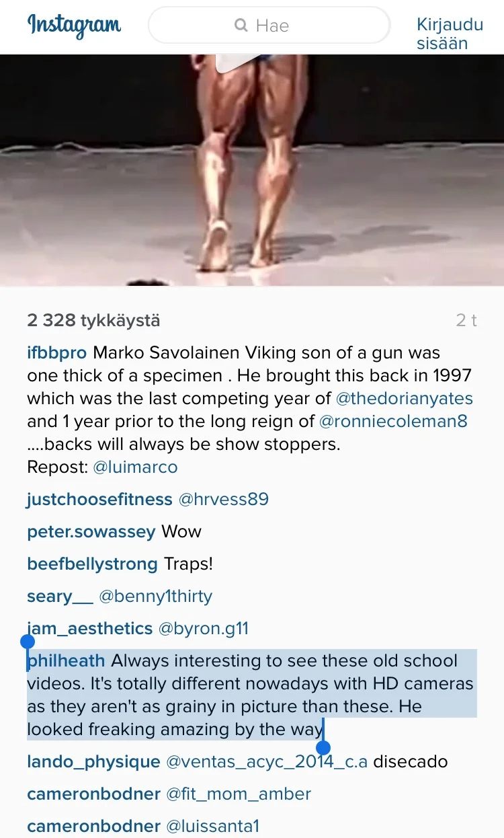Screen dimensions: 504x838
Task: Open peter.sowassey commenter profile
Action: (91, 531)
